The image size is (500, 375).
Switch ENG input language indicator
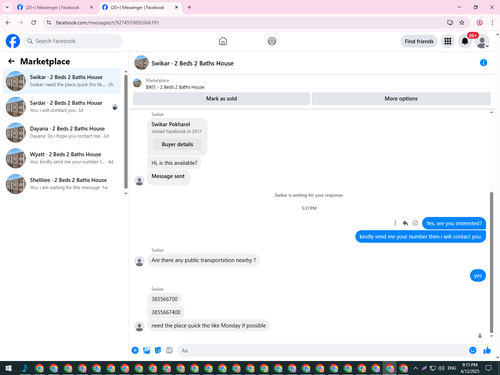[x=452, y=368]
